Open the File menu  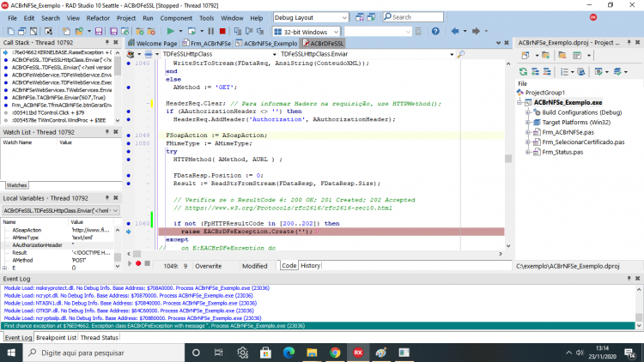click(12, 18)
